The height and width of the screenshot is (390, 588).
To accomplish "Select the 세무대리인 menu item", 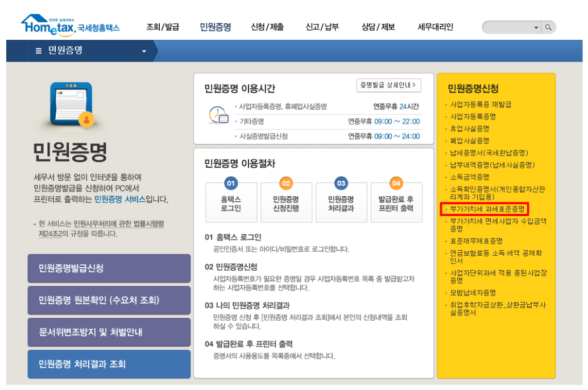I will tap(435, 27).
